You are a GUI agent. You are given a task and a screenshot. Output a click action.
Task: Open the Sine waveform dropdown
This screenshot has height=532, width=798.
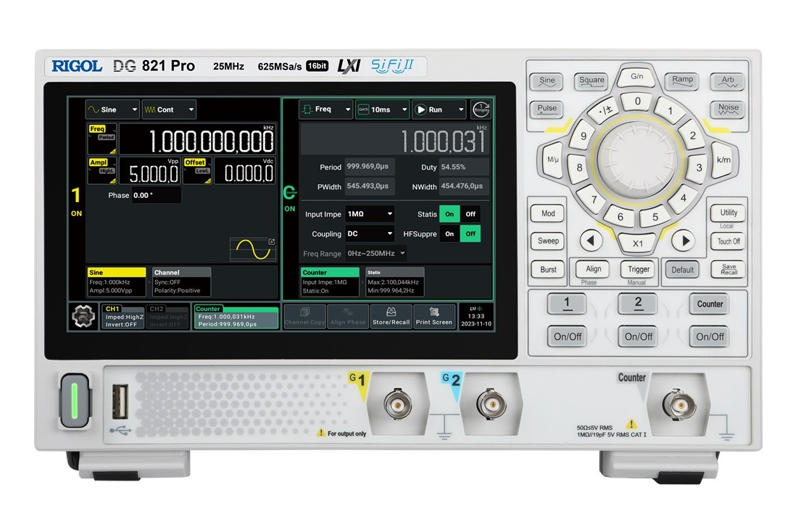pos(112,109)
